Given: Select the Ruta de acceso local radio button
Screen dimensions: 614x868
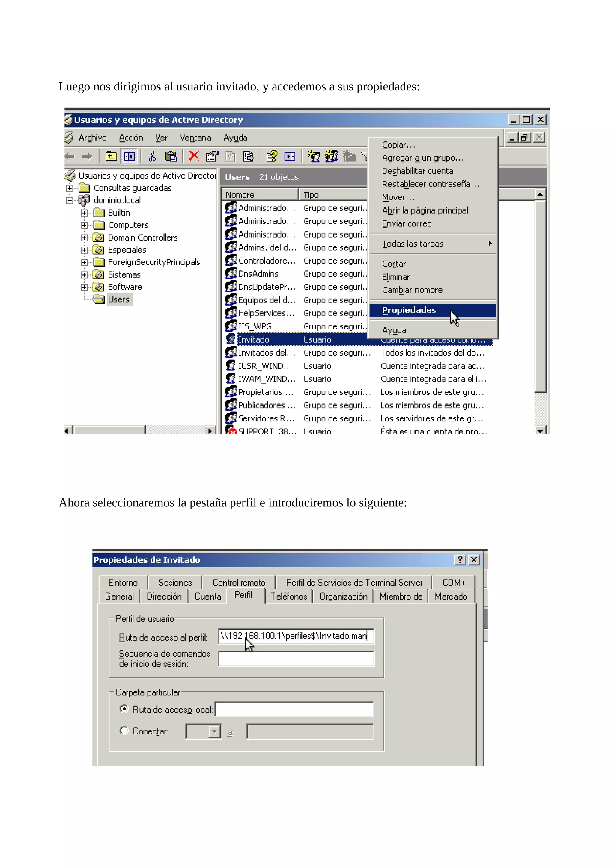Looking at the screenshot, I should pos(124,709).
